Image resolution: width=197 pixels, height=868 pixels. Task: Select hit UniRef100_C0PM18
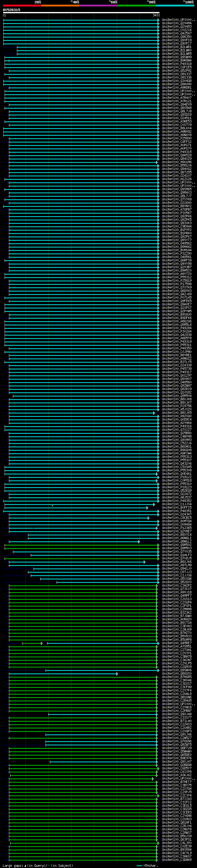click(x=177, y=481)
